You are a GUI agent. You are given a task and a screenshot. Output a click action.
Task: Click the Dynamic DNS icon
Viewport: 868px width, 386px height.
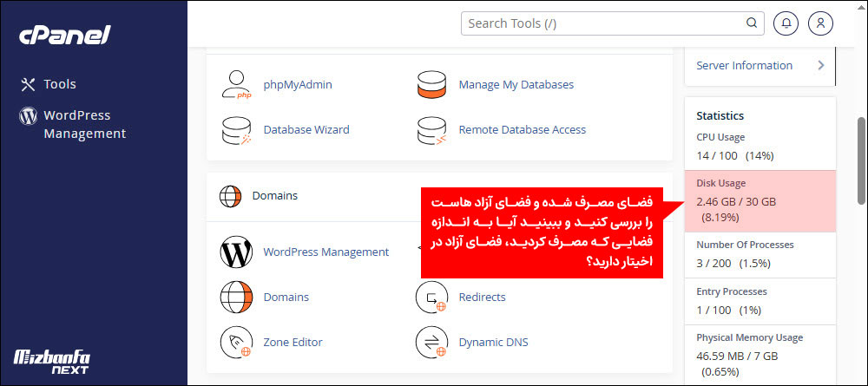tap(431, 343)
